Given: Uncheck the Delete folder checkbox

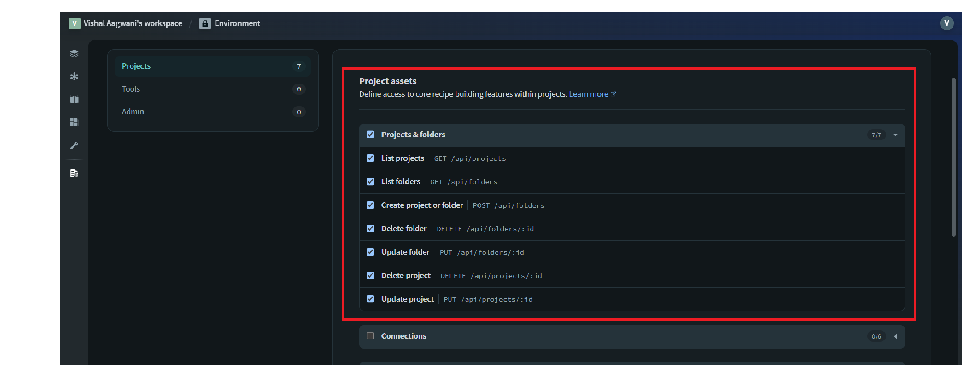Looking at the screenshot, I should [x=370, y=229].
